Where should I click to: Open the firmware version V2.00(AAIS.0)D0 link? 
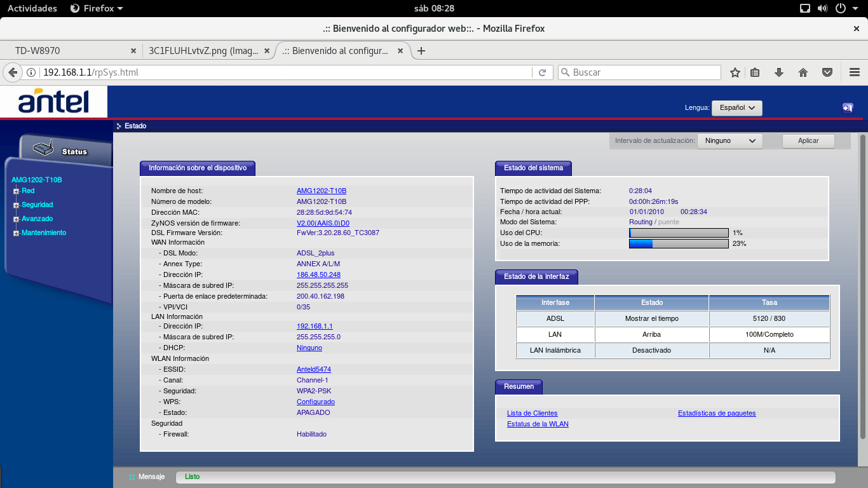tap(323, 223)
